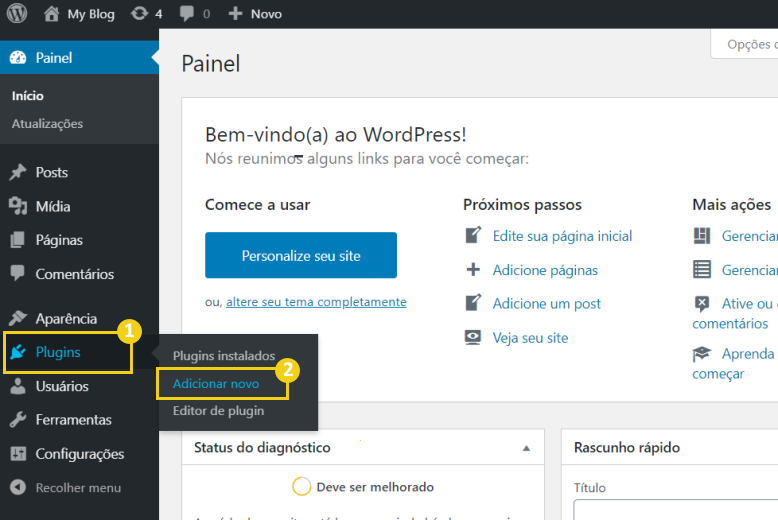Collapse the Status do diagnóstico panel arrow
This screenshot has height=520, width=778.
click(x=526, y=448)
